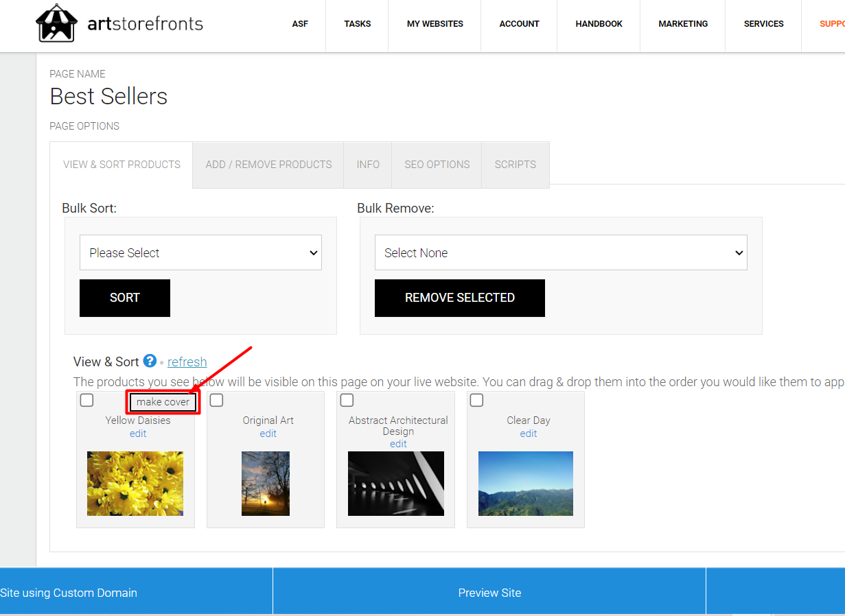Viewport: 845px width, 616px height.
Task: Open the Bulk Sort Please Select dropdown
Action: pos(200,252)
